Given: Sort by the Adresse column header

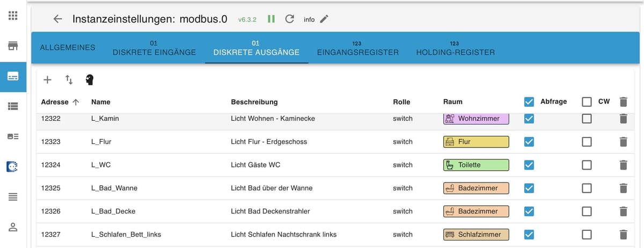Looking at the screenshot, I should tap(60, 101).
